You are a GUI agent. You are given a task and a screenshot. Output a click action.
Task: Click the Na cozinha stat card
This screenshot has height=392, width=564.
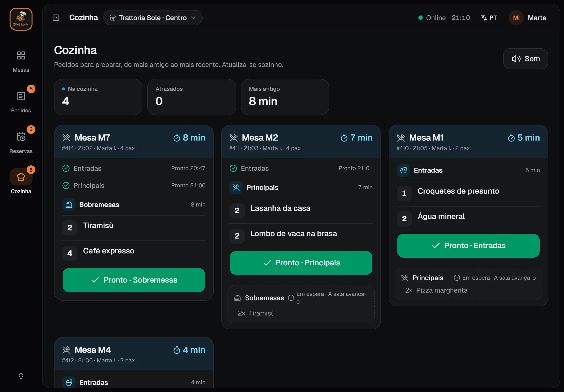click(x=98, y=97)
